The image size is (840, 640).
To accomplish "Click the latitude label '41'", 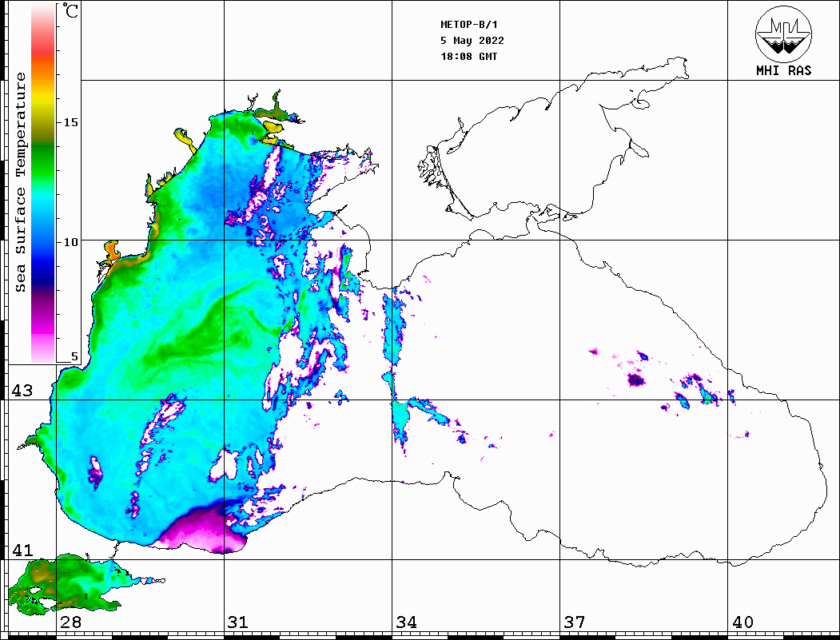I will (x=22, y=550).
